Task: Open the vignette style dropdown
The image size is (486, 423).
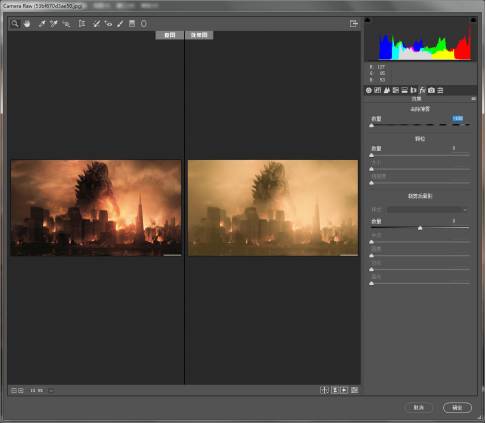Action: click(x=427, y=210)
